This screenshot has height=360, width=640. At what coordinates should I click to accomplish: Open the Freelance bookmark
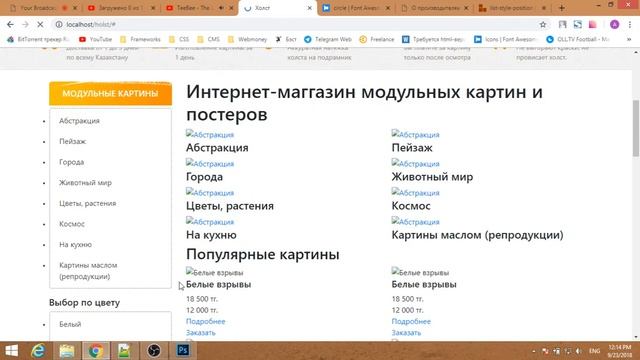click(377, 39)
